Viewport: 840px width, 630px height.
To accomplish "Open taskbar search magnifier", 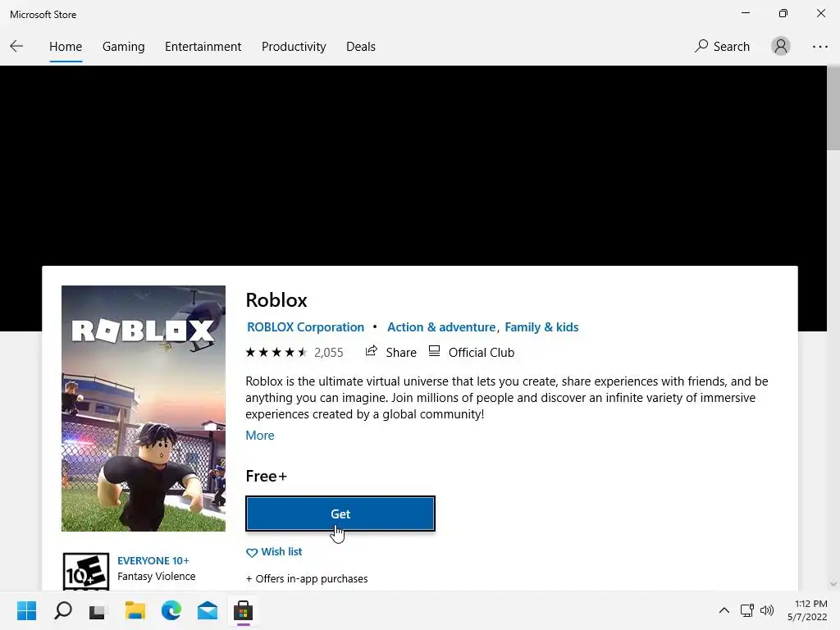I will (63, 610).
